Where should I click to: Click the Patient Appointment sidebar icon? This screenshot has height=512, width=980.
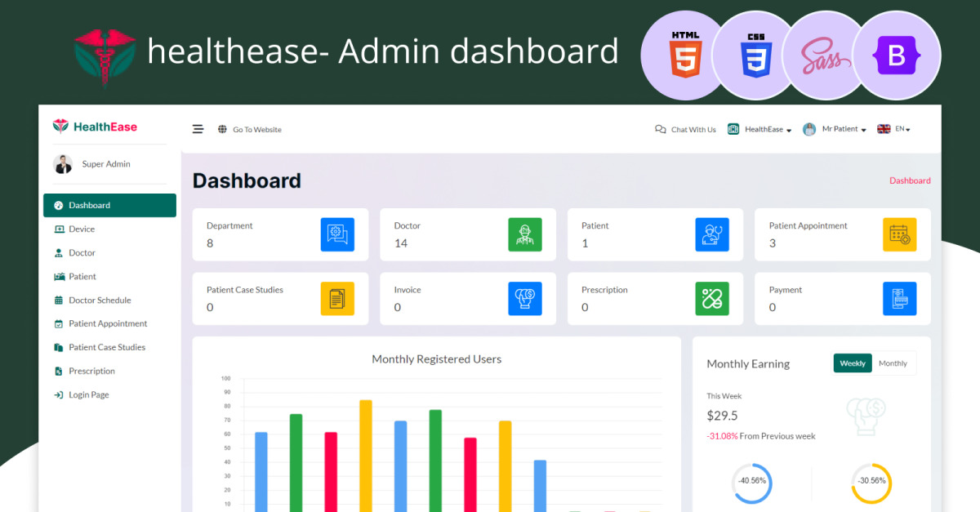point(58,324)
